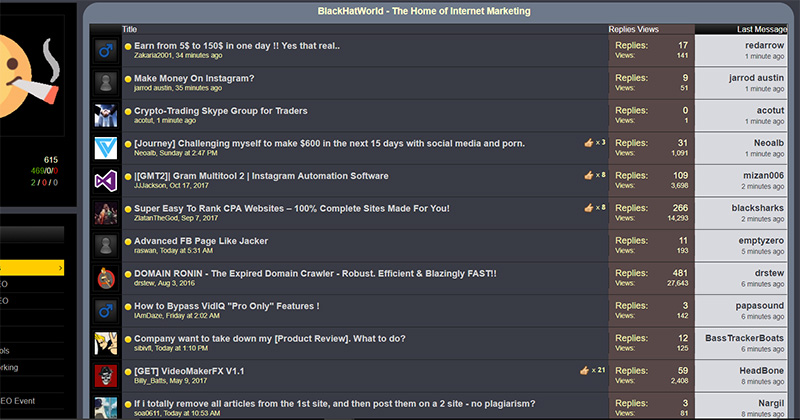800x420 pixels.
Task: Click the likes thumb on CPA Websites thread
Action: [589, 208]
